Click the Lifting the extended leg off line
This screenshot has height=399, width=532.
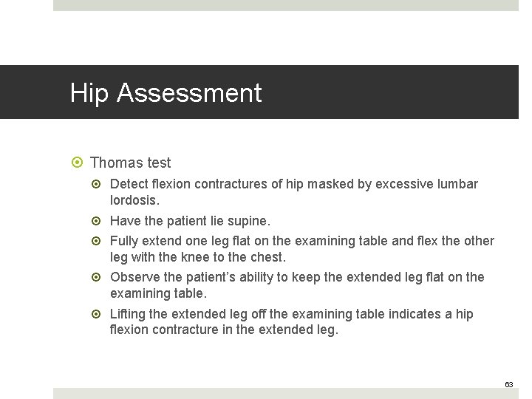tap(291, 314)
